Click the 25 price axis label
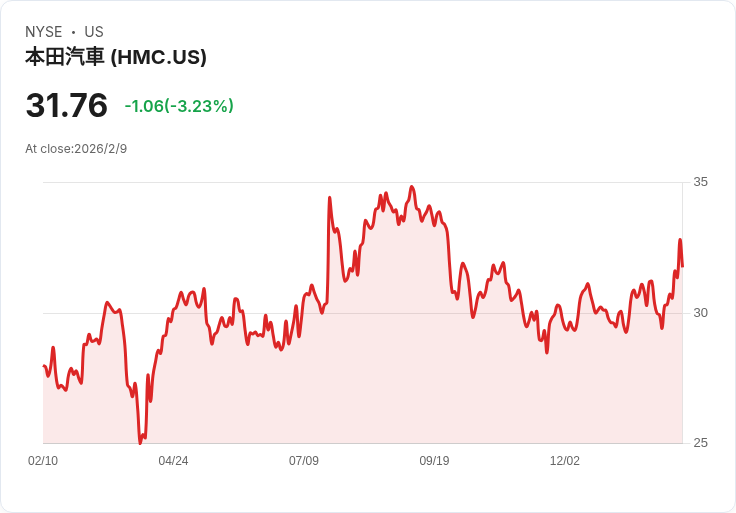This screenshot has width=736, height=513. [700, 443]
